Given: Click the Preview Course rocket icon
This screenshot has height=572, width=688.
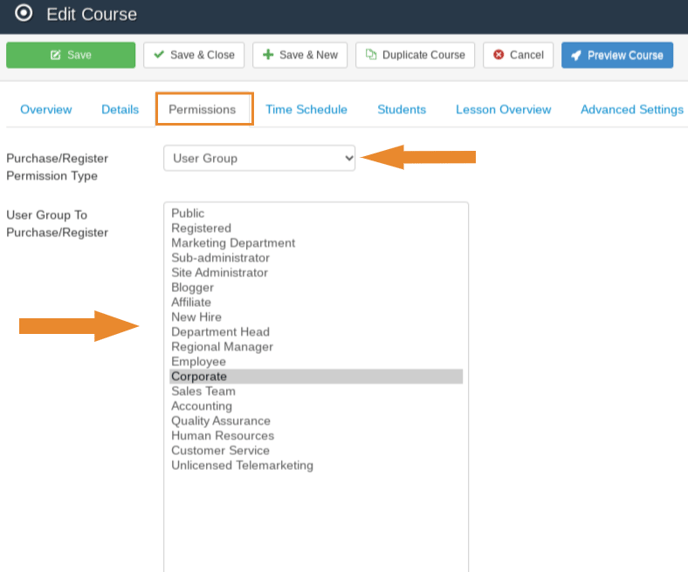Looking at the screenshot, I should coord(577,55).
